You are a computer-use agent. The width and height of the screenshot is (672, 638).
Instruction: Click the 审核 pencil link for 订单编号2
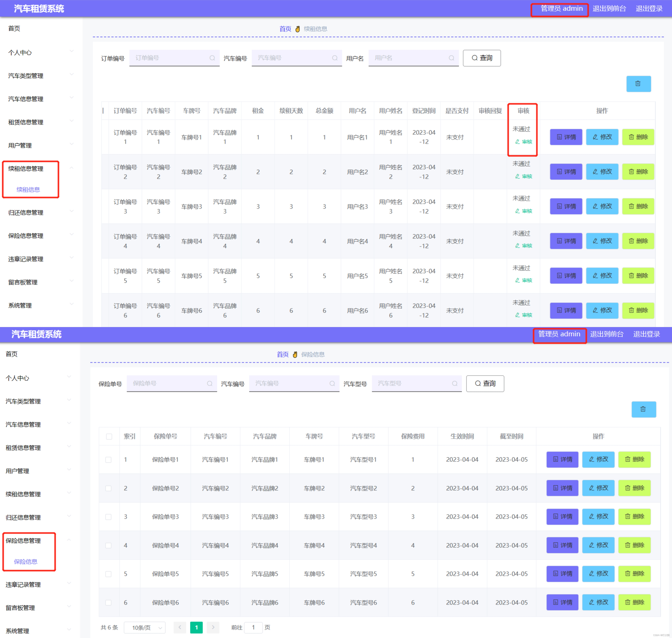pos(523,176)
